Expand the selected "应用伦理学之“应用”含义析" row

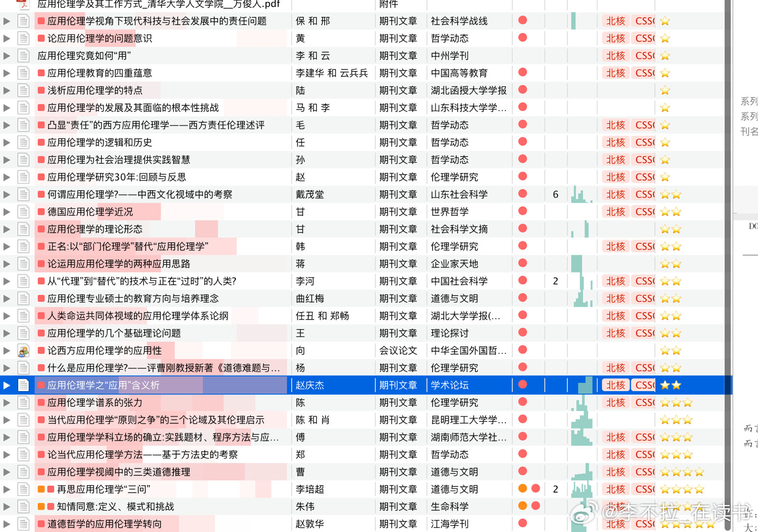6,385
